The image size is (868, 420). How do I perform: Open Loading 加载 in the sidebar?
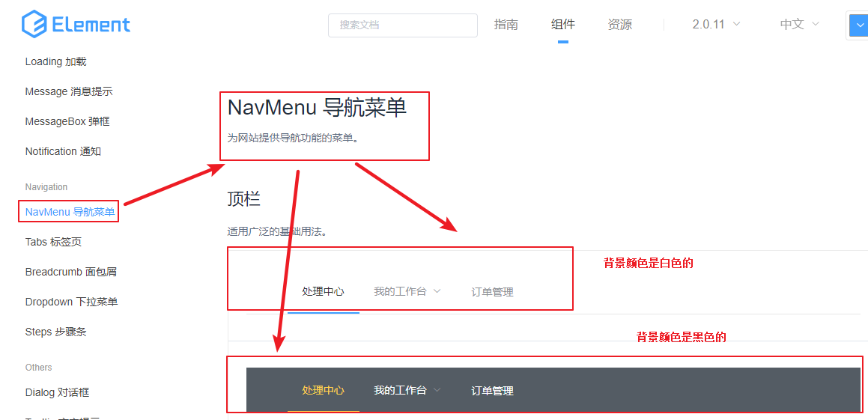55,61
